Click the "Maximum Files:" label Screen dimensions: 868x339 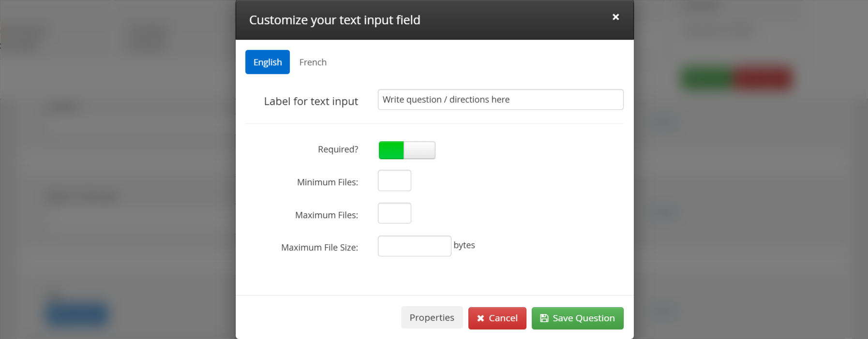(327, 215)
